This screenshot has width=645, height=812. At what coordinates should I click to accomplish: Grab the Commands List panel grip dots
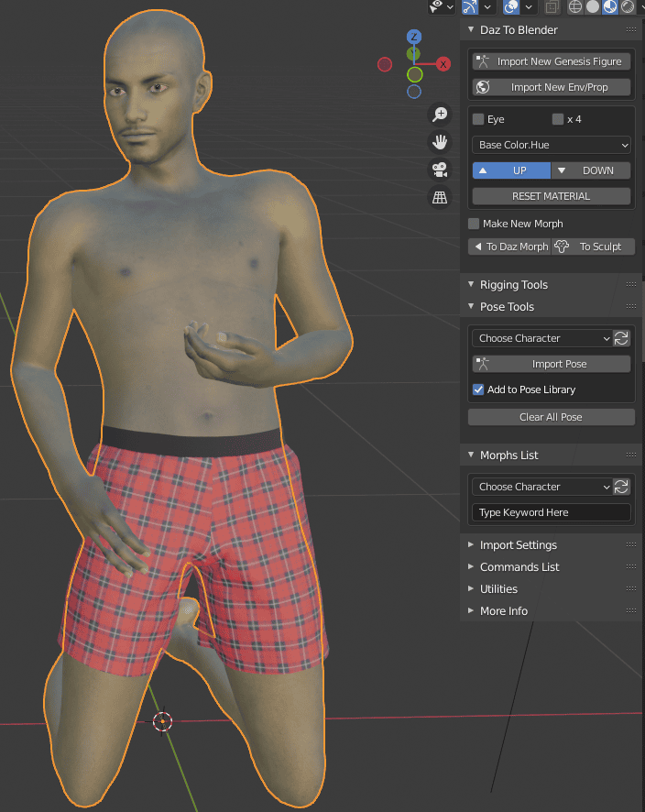(631, 567)
